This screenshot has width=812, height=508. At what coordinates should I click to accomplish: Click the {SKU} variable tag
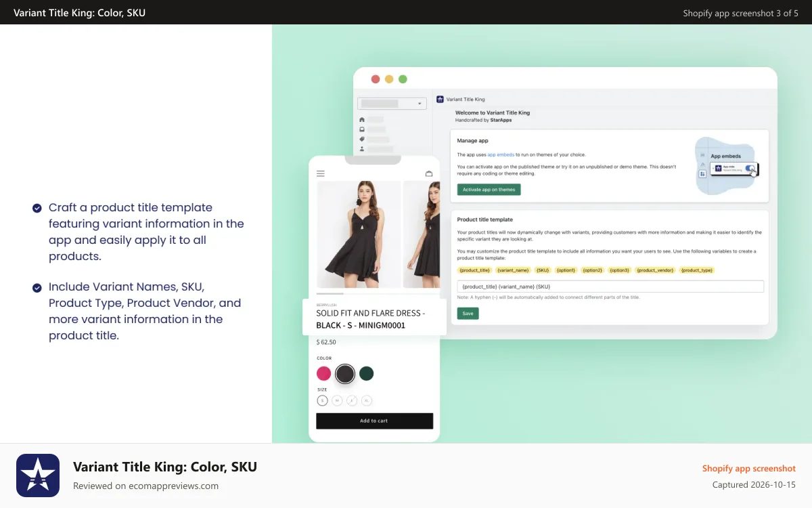click(543, 270)
